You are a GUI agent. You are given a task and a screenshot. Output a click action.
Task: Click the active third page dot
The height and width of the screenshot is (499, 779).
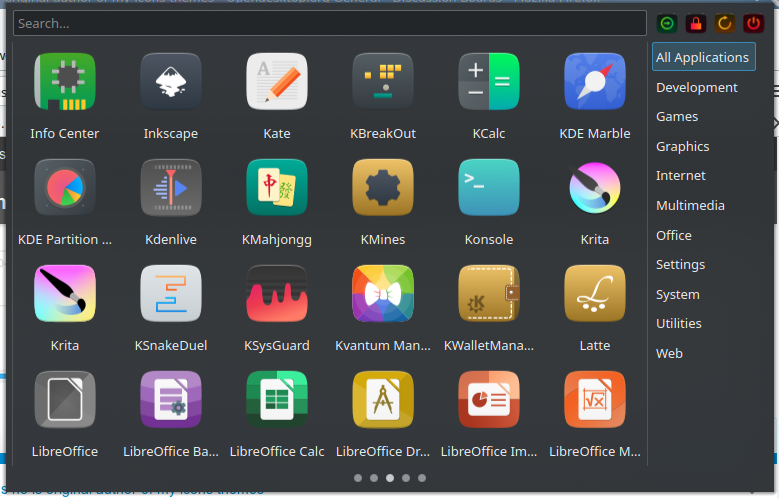tap(390, 478)
